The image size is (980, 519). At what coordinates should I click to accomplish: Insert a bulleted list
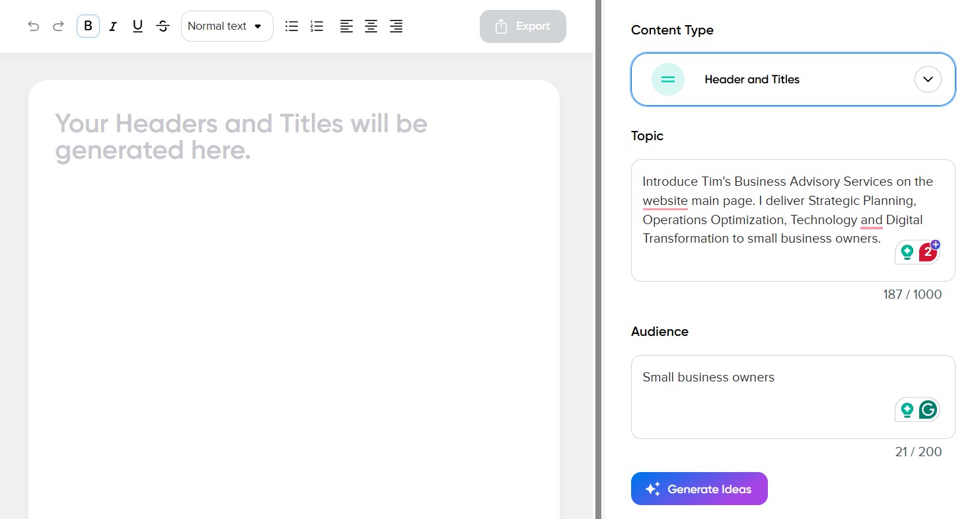(x=291, y=26)
